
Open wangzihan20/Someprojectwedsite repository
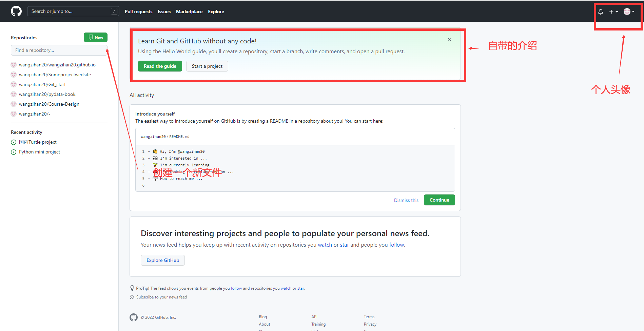(x=55, y=75)
